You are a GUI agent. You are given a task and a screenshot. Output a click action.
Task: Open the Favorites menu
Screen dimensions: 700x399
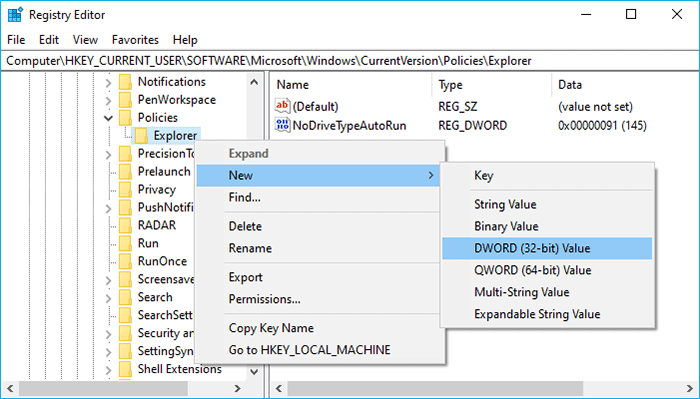(x=135, y=40)
